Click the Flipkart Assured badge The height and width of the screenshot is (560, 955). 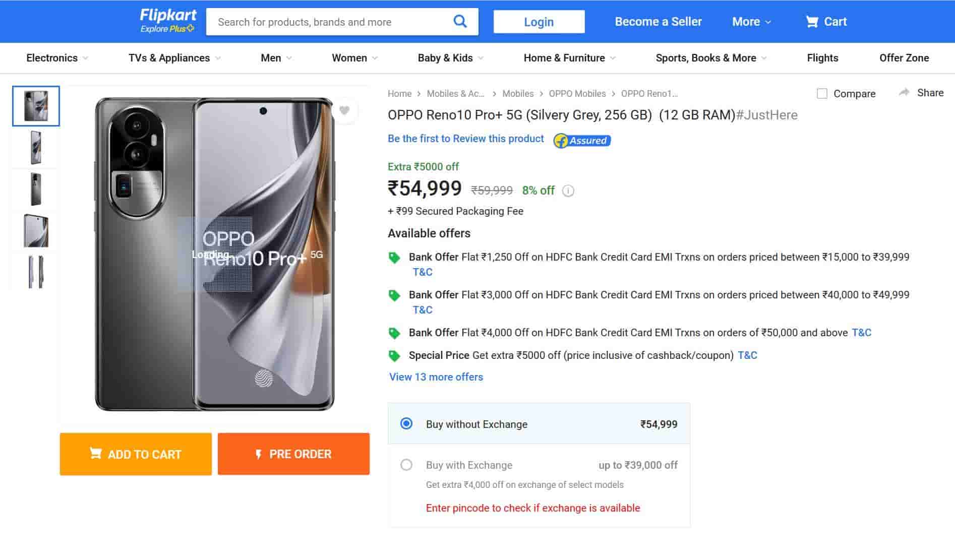[582, 141]
